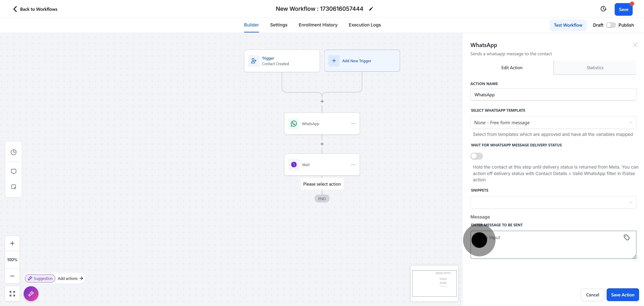Click the canvas minimap thumbnail
The image size is (644, 306).
tap(434, 283)
